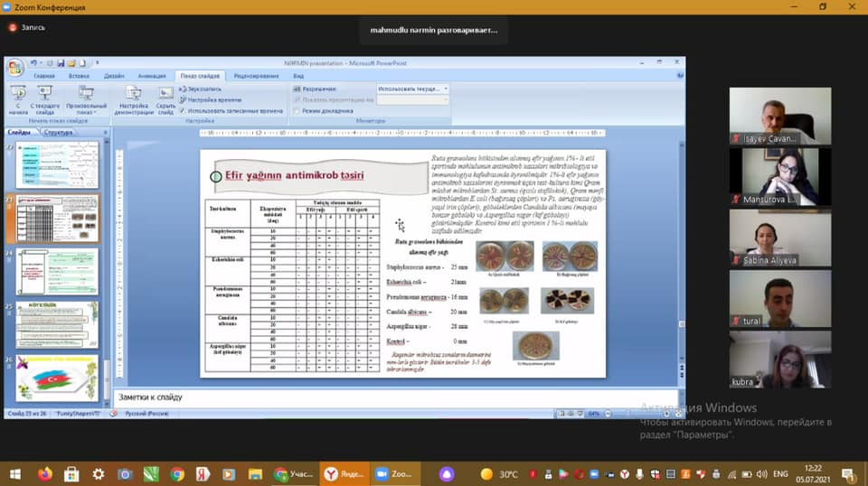This screenshot has height=486, width=868.
Task: Click Isayev Cavan participant video tile
Action: click(780, 117)
